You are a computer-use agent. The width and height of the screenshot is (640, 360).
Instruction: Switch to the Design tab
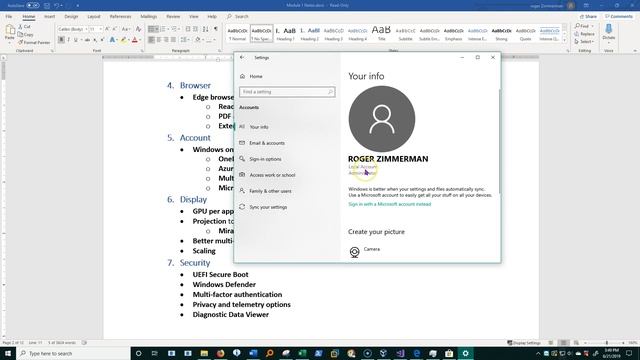[71, 16]
